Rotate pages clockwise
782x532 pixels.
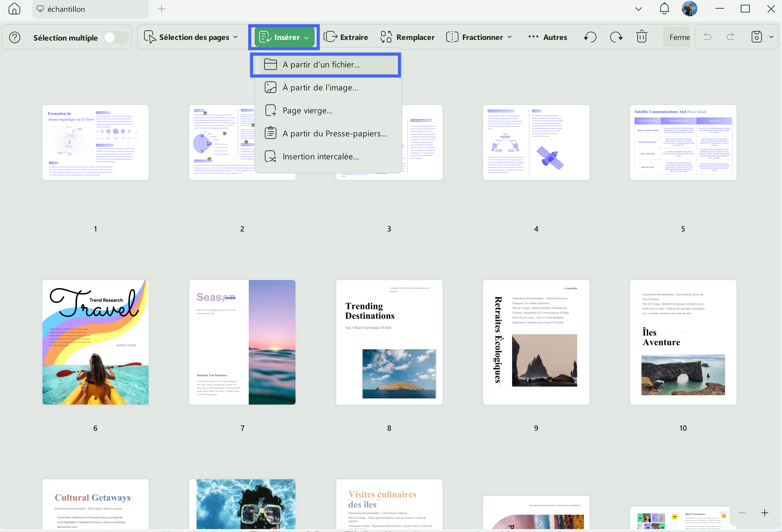point(616,37)
